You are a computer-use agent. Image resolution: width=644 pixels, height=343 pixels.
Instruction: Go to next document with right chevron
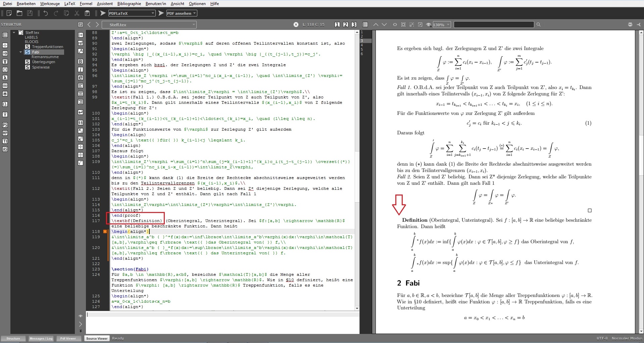[x=97, y=25]
